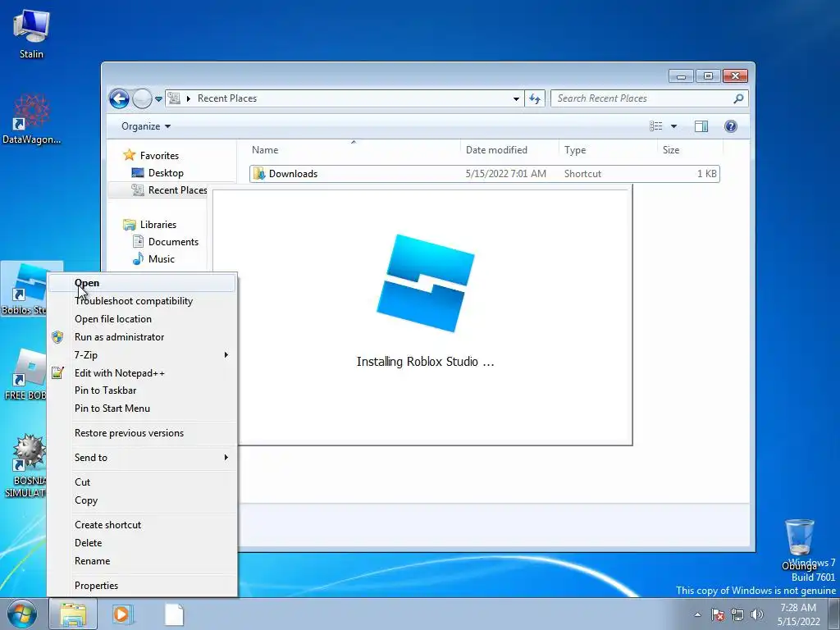This screenshot has height=630, width=840.
Task: Open the Obunga recycle bin icon
Action: tap(799, 544)
